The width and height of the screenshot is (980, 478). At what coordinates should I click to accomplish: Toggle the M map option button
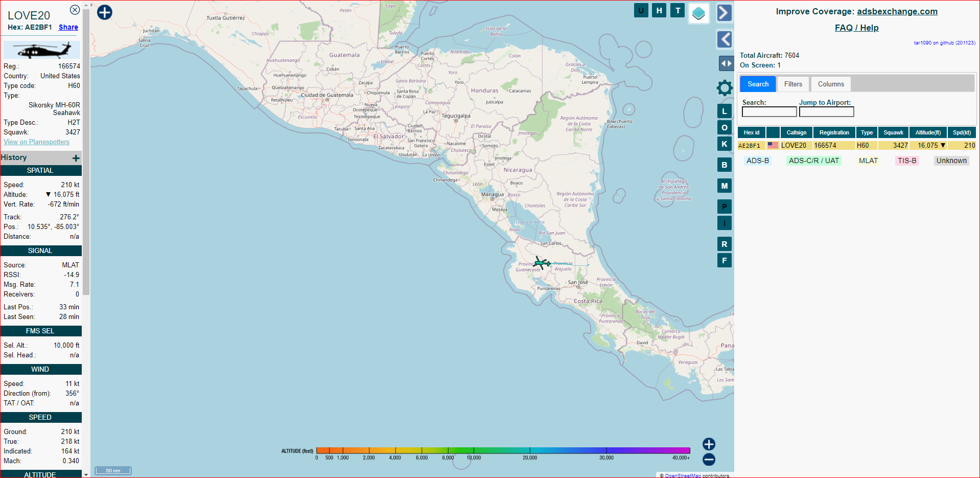tap(724, 186)
